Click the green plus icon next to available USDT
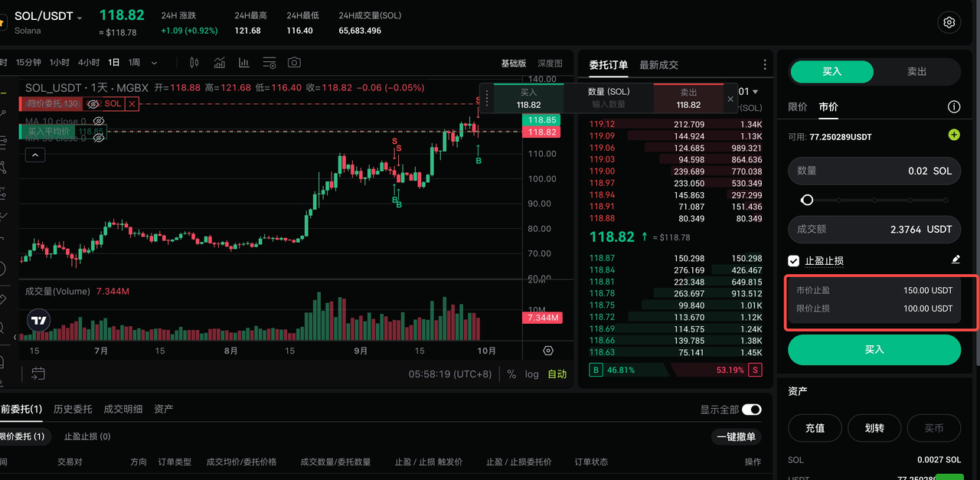 click(x=954, y=135)
